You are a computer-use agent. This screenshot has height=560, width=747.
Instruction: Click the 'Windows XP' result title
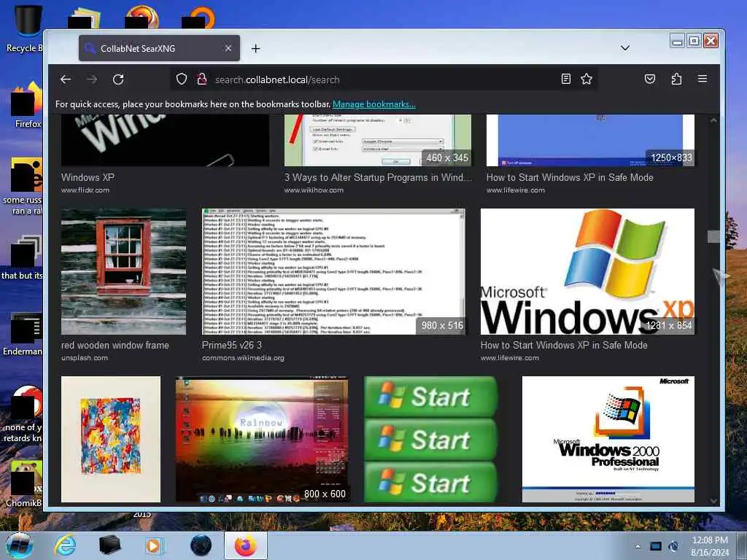88,177
